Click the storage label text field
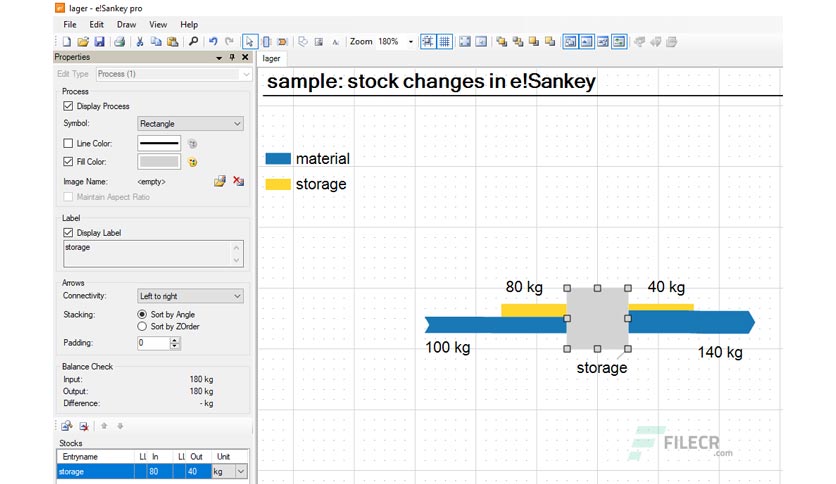836x484 pixels. pos(154,254)
